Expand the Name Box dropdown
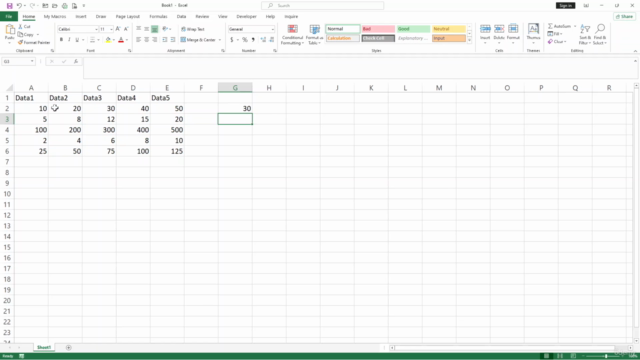This screenshot has height=360, width=640. (32, 61)
